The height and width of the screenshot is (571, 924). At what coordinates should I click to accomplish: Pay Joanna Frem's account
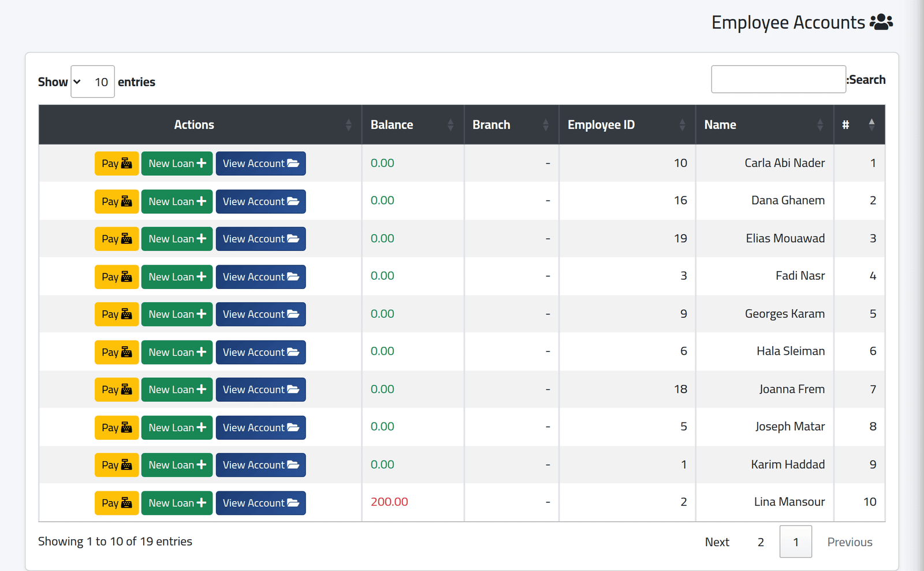pyautogui.click(x=117, y=390)
